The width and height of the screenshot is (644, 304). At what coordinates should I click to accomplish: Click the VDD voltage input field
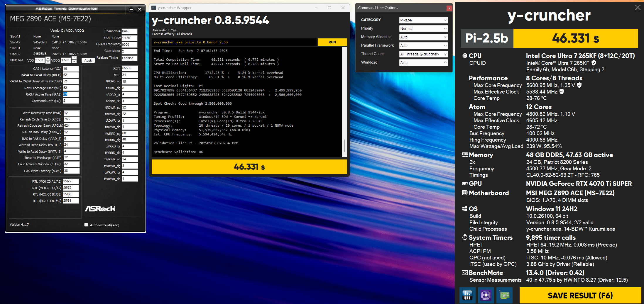coord(40,60)
